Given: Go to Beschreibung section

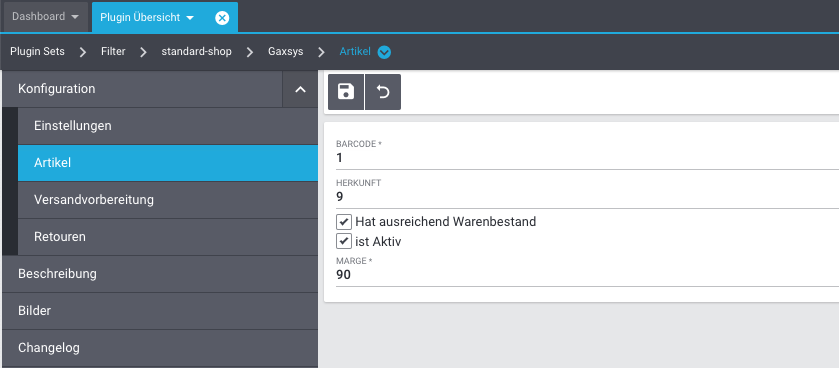Looking at the screenshot, I should click(160, 274).
